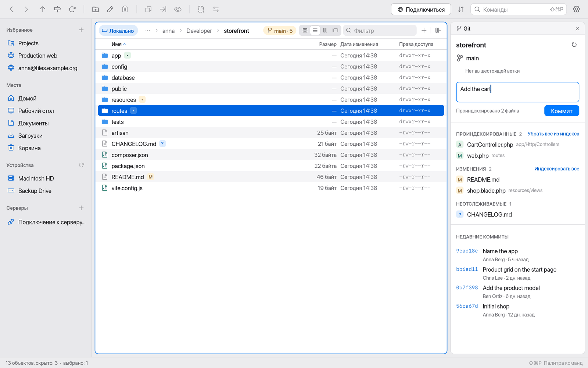The width and height of the screenshot is (588, 368).
Task: Click the Индексировать все link
Action: tap(557, 169)
